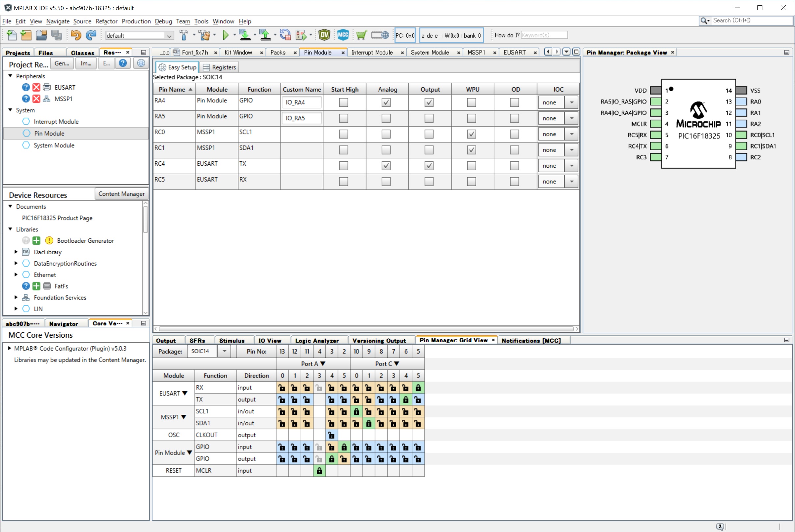The width and height of the screenshot is (795, 532).
Task: Collapse the Port A column group
Action: (x=323, y=363)
